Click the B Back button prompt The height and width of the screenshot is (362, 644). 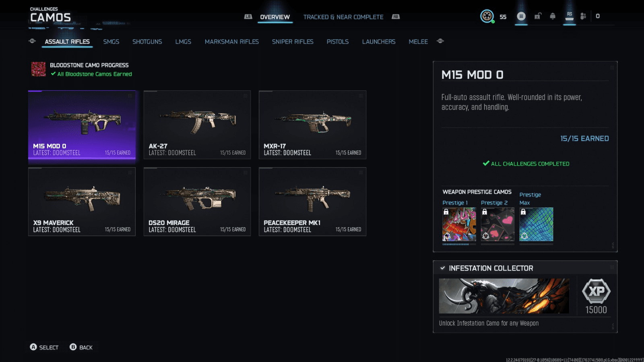(x=81, y=347)
